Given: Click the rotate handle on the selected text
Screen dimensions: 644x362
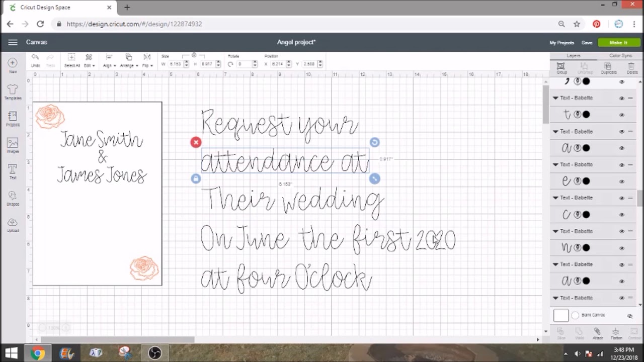Looking at the screenshot, I should (x=374, y=142).
